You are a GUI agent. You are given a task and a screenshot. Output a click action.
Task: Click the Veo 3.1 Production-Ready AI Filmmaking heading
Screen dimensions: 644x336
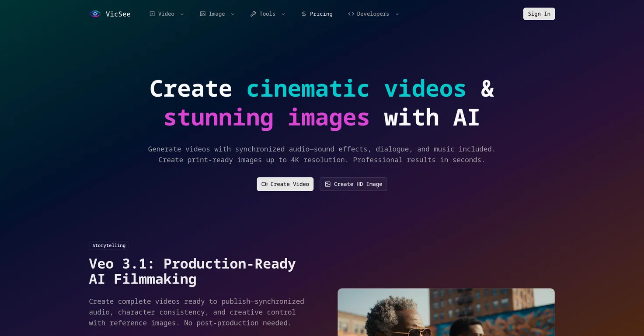[x=192, y=271]
